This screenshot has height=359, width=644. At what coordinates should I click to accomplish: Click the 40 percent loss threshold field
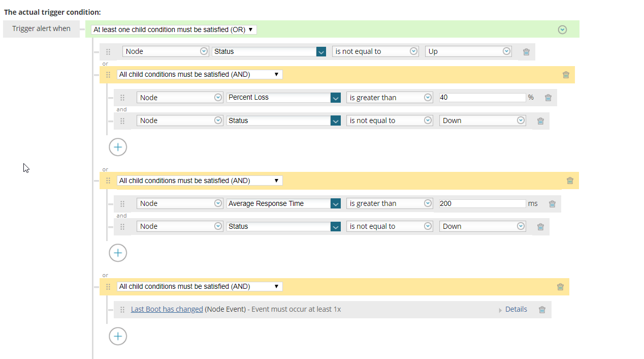click(481, 97)
